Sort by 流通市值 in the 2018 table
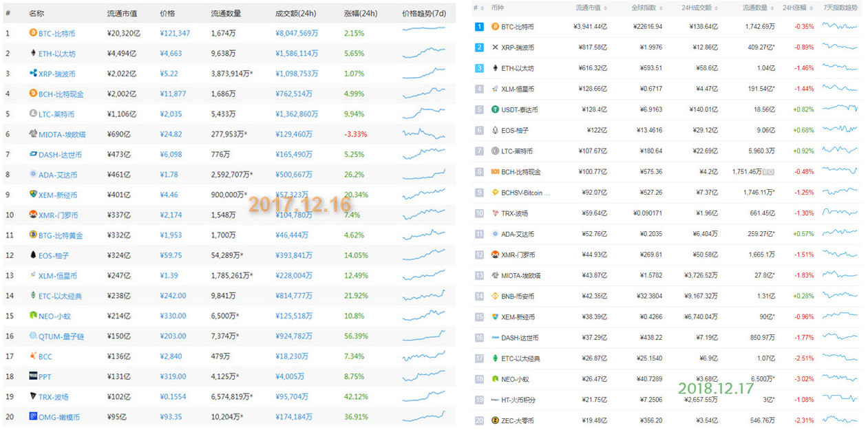868x430 pixels. 592,8
